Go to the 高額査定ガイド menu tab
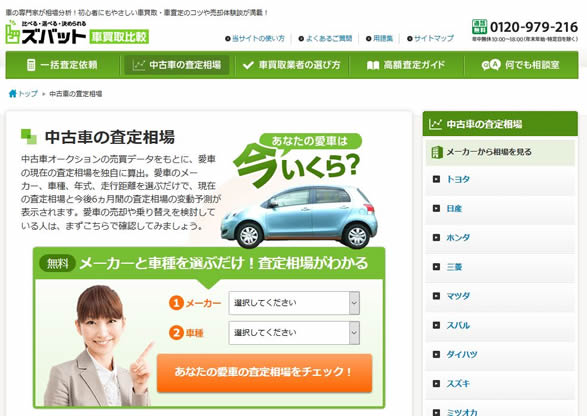This screenshot has width=587, height=416. click(406, 65)
